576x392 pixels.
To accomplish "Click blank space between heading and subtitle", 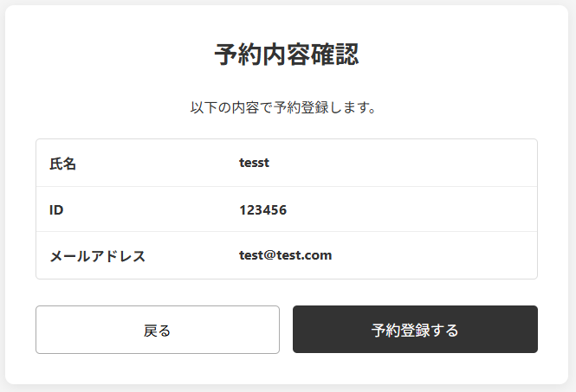I will (287, 84).
